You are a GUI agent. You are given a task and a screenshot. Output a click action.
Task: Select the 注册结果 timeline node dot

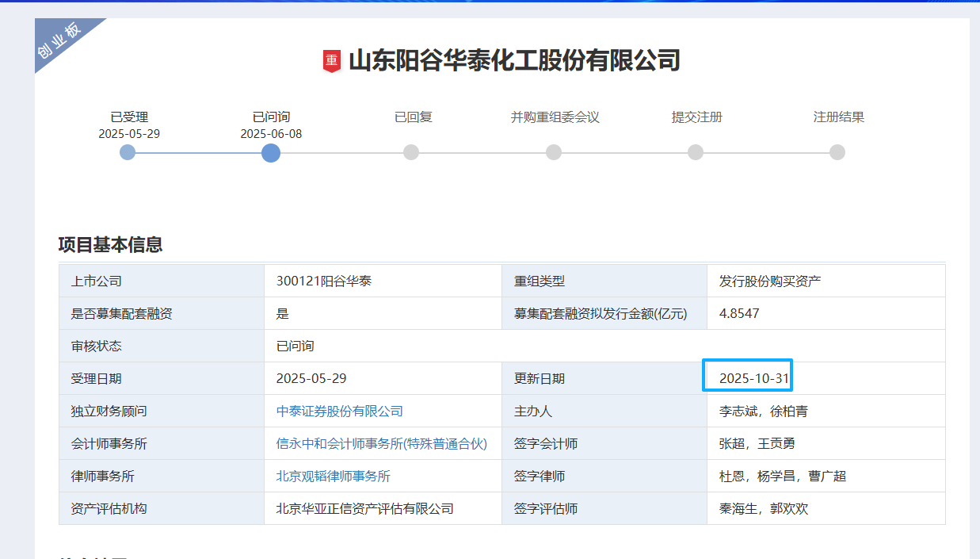[x=837, y=152]
